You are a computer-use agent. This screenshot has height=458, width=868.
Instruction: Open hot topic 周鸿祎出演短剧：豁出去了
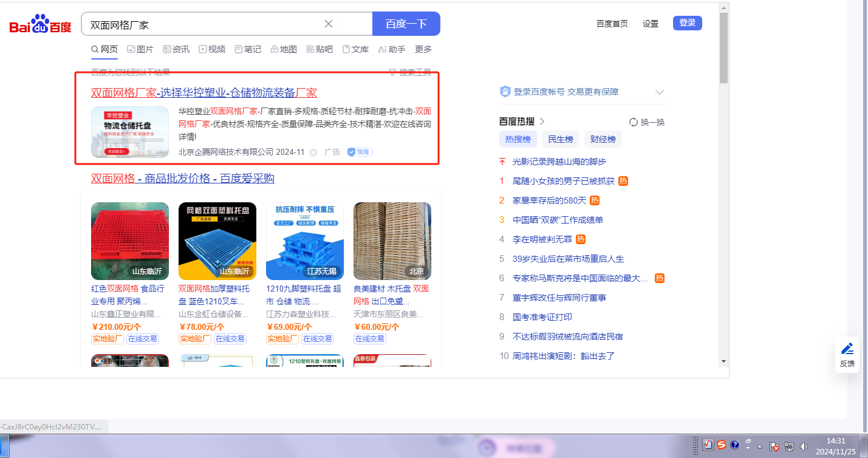(x=564, y=356)
